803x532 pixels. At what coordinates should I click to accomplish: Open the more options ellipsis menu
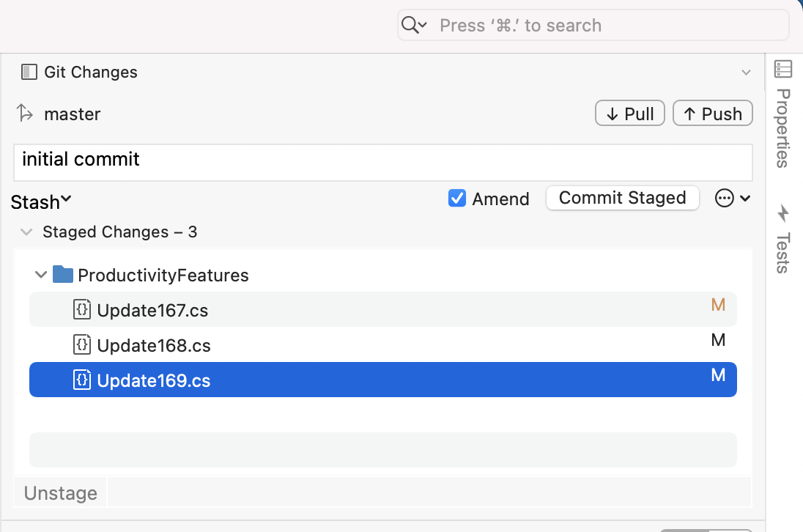[725, 199]
